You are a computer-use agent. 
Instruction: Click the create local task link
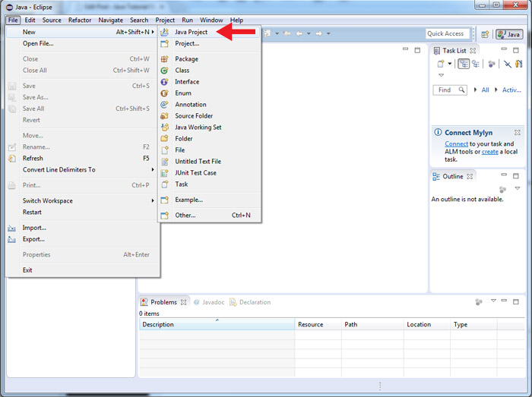(490, 152)
